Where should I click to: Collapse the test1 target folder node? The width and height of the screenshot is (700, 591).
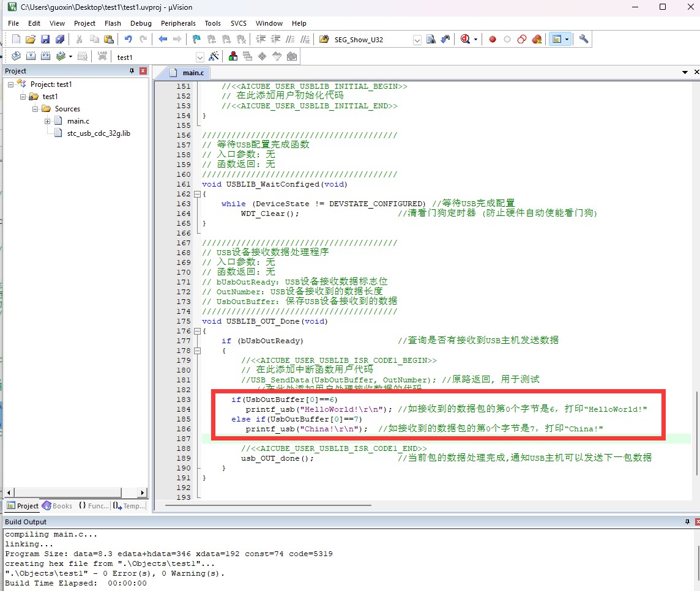click(23, 97)
